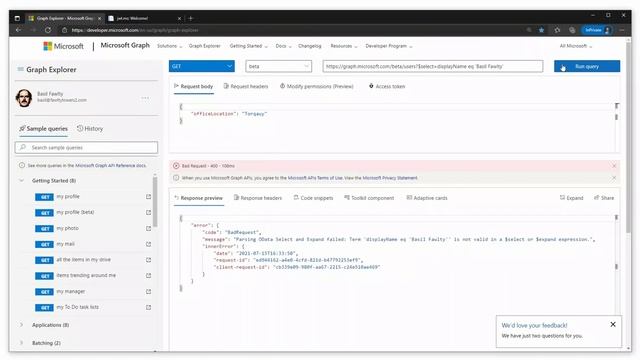Screen dimensions: 640x360
Task: Switch to the Request headers tab
Action: [246, 87]
